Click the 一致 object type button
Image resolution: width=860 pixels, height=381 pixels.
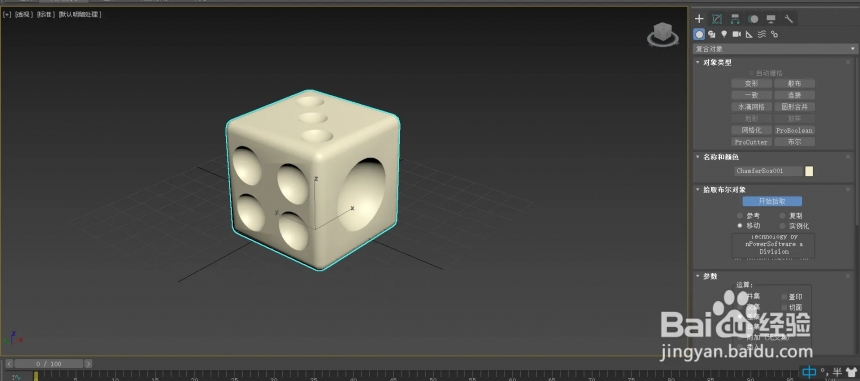click(751, 95)
